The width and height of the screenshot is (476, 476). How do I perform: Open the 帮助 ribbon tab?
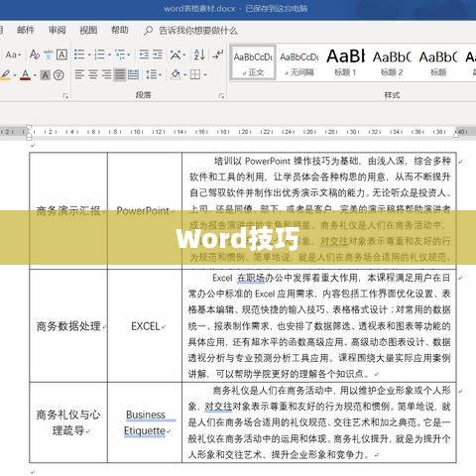[x=120, y=30]
